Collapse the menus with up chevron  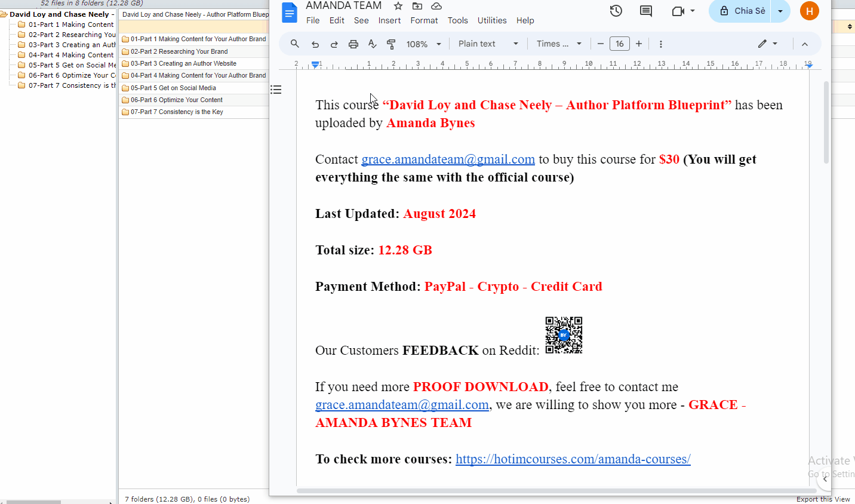click(x=805, y=44)
